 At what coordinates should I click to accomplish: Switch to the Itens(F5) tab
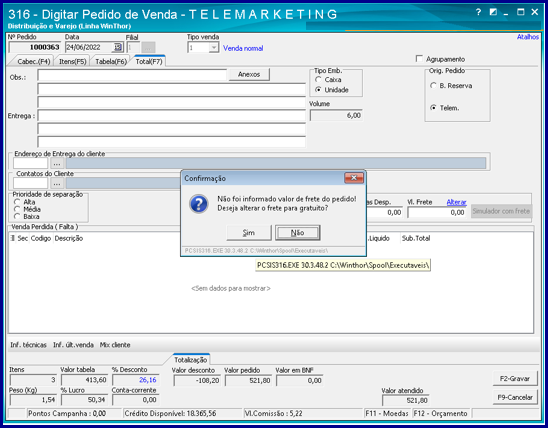pos(73,61)
